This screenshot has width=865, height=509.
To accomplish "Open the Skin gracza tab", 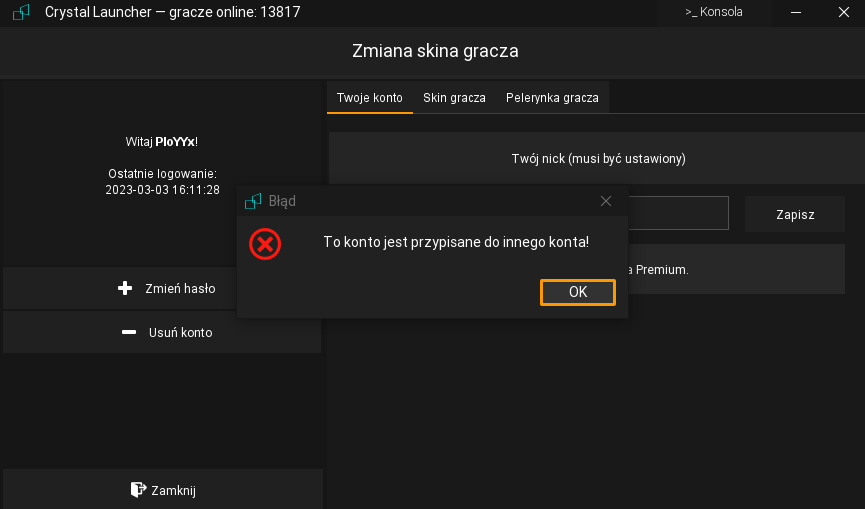I will tap(454, 98).
